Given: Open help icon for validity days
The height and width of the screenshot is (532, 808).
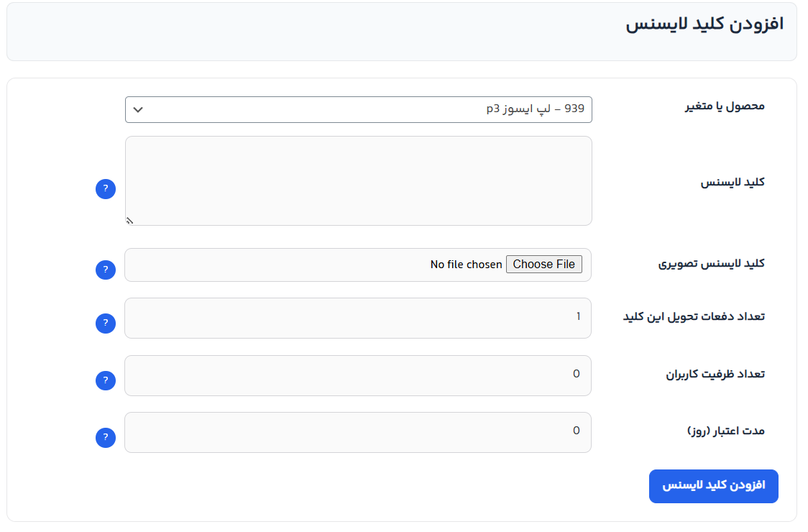Looking at the screenshot, I should click(106, 438).
